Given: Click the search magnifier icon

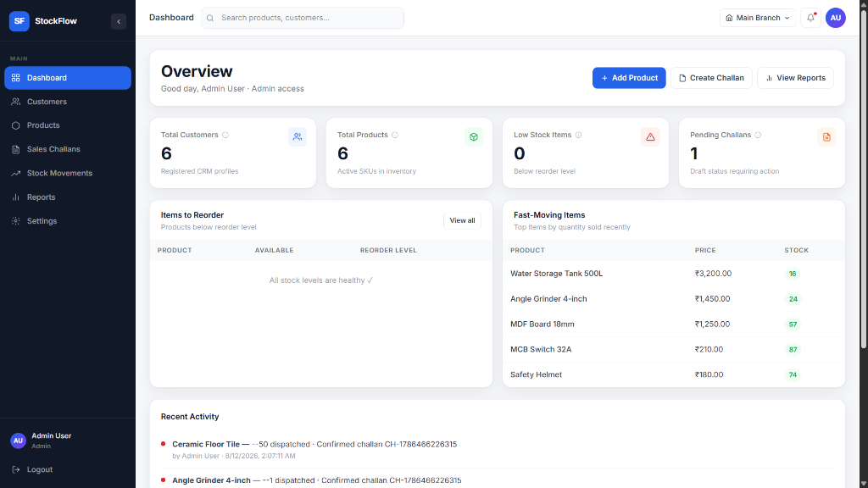Looking at the screenshot, I should [x=210, y=19].
